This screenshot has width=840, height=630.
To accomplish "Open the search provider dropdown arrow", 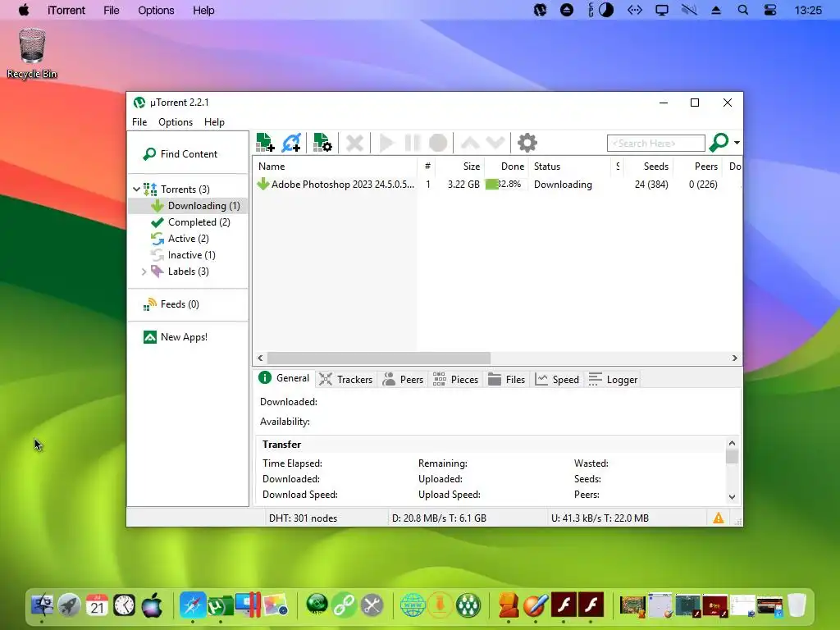I will (x=737, y=143).
